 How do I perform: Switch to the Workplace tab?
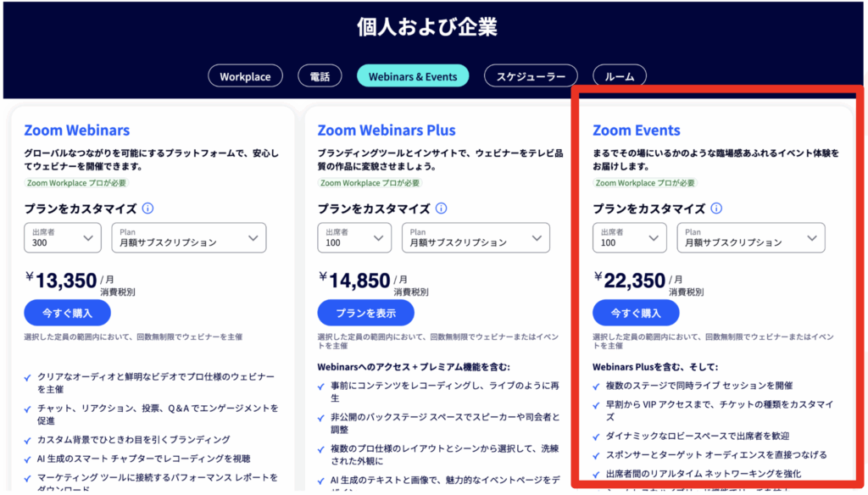(245, 76)
